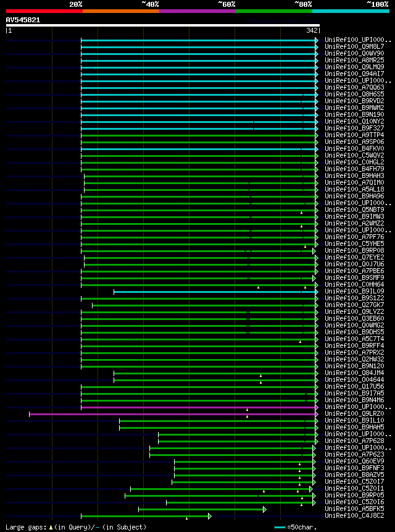Screen dimensions: 395x532
Task: Open the UniRef100_B9IL10 entry
Action: pyautogui.click(x=354, y=420)
